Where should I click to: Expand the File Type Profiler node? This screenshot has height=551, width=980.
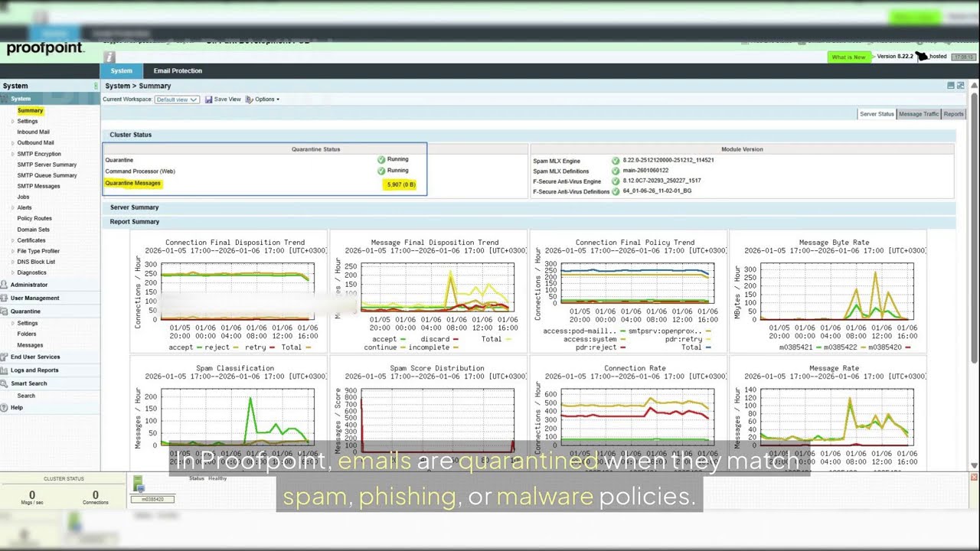pos(12,251)
